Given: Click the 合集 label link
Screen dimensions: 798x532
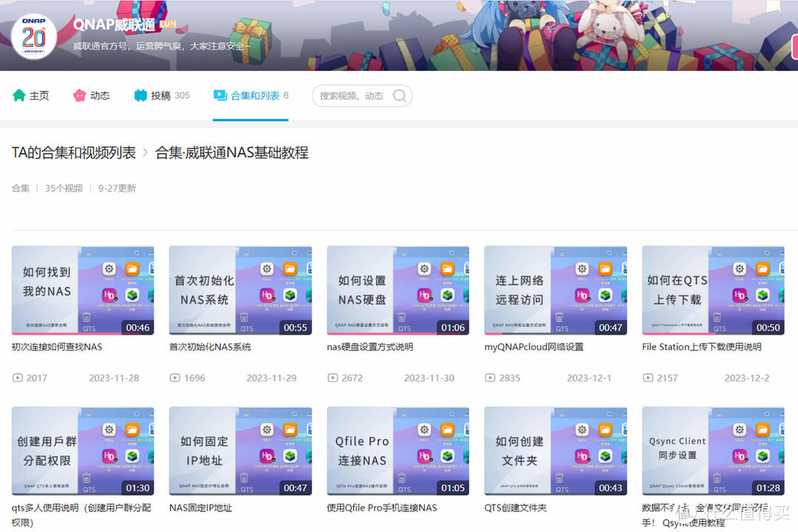Looking at the screenshot, I should (20, 188).
